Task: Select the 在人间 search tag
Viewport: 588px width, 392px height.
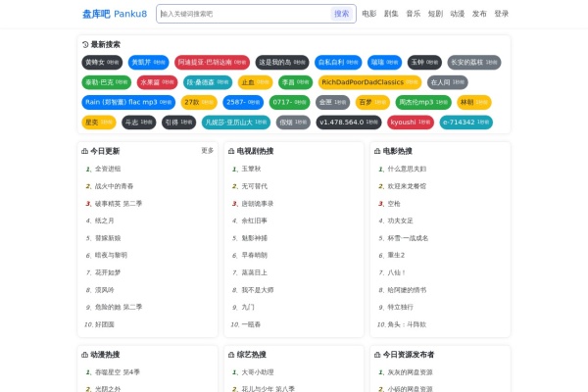Action: pos(448,82)
